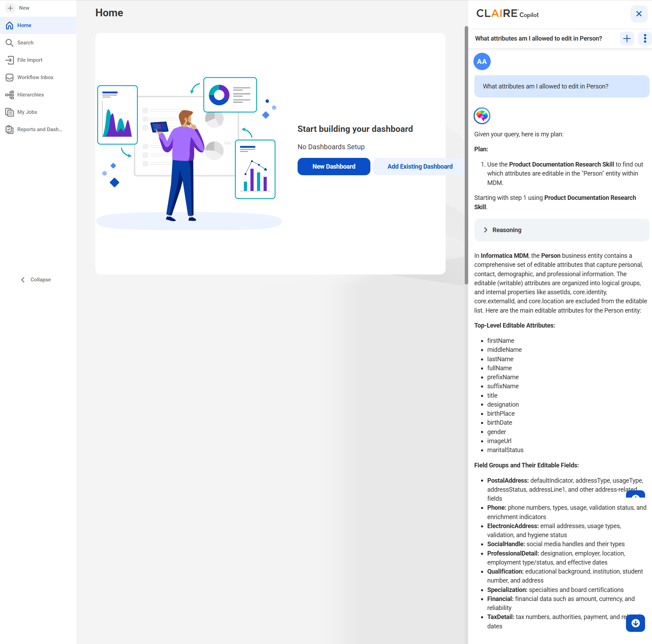Click the Search magnifier icon

tap(10, 43)
